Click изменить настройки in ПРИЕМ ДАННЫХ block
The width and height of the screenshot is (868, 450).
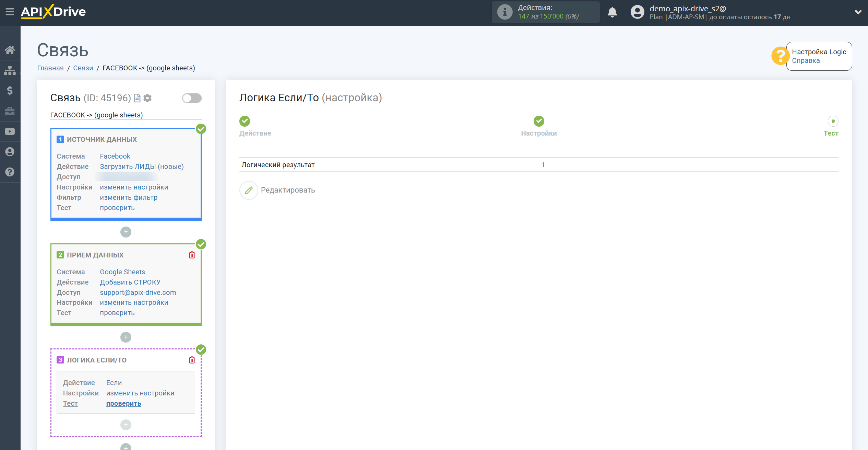pos(134,302)
